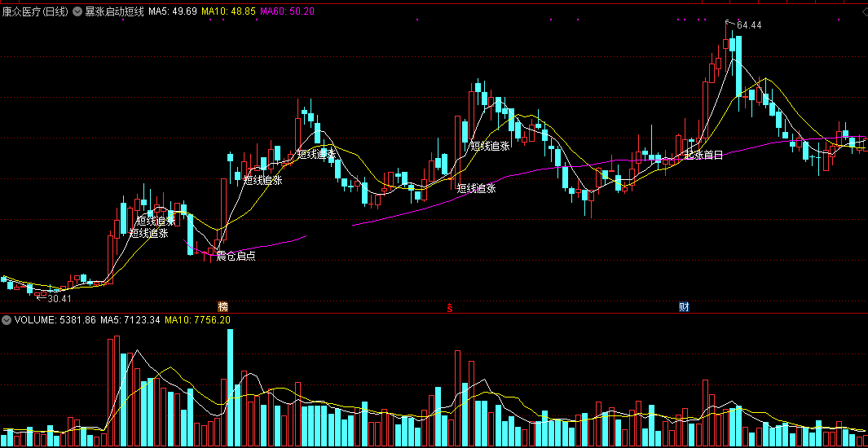Image resolution: width=868 pixels, height=448 pixels.
Task: Select the VOLUME: 5381.86 label
Action: point(55,319)
